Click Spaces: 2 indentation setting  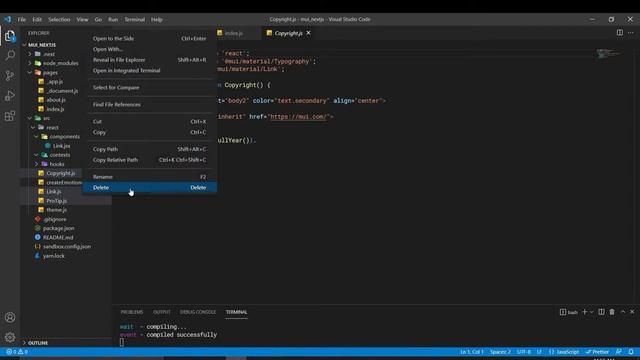pos(500,351)
